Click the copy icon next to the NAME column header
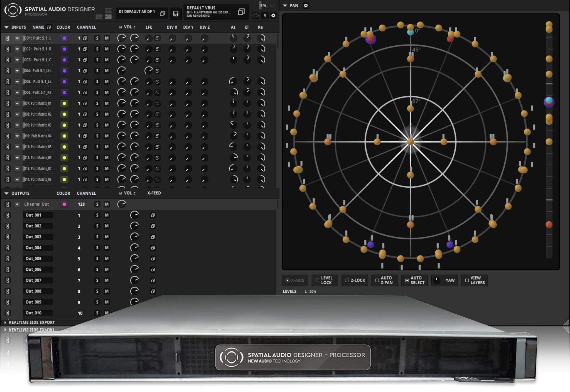 pyautogui.click(x=49, y=27)
